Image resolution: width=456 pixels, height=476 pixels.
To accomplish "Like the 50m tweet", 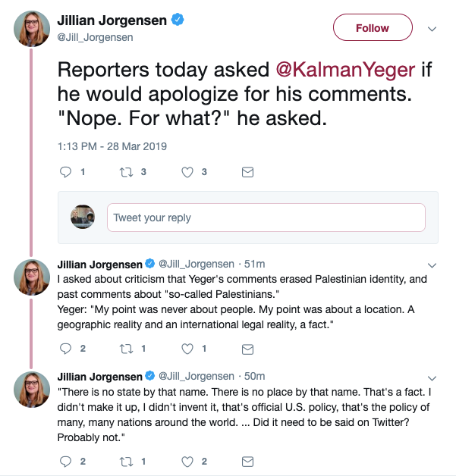I will pos(187,460).
